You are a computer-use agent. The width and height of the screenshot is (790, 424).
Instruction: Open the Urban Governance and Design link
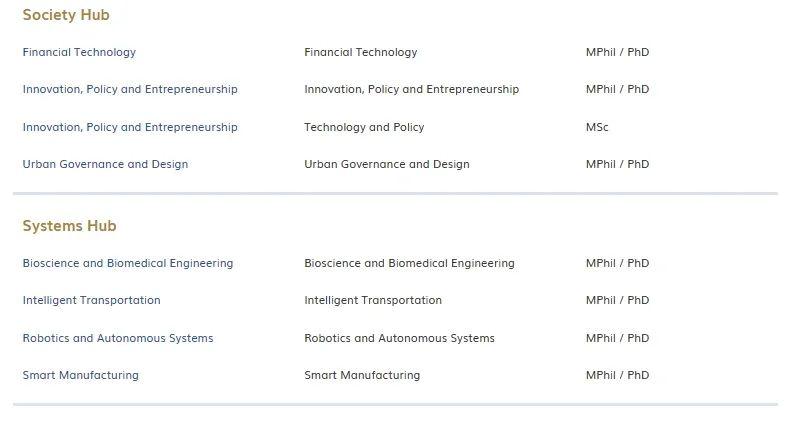(x=105, y=164)
